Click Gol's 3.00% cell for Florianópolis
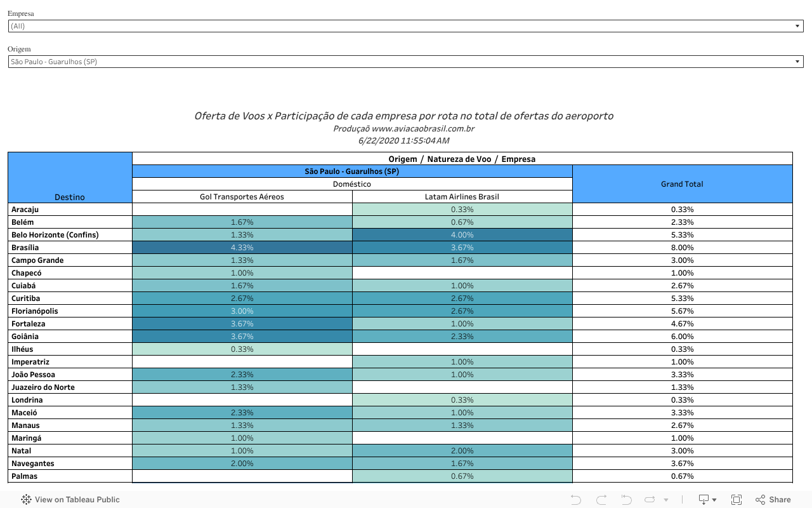 point(242,311)
